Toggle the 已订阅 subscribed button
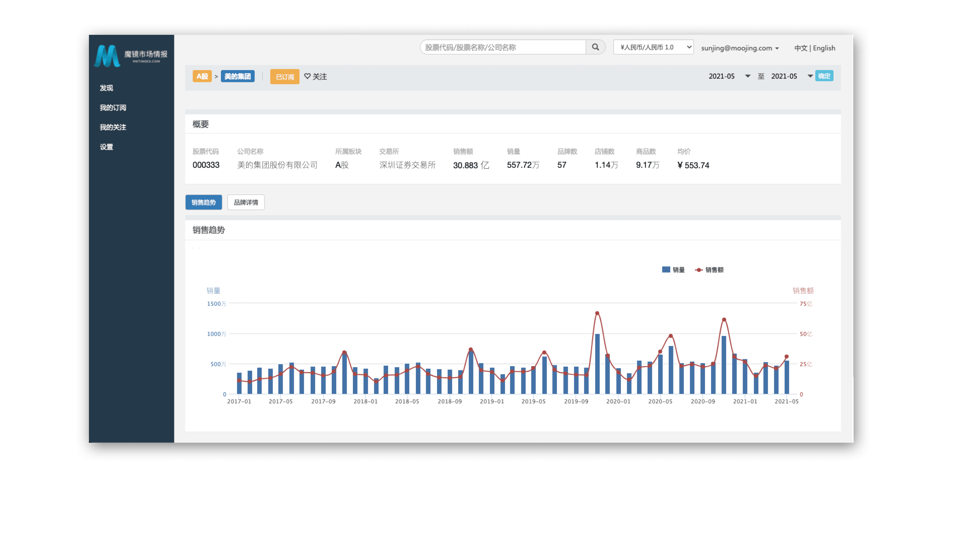Image resolution: width=971 pixels, height=560 pixels. click(x=284, y=77)
